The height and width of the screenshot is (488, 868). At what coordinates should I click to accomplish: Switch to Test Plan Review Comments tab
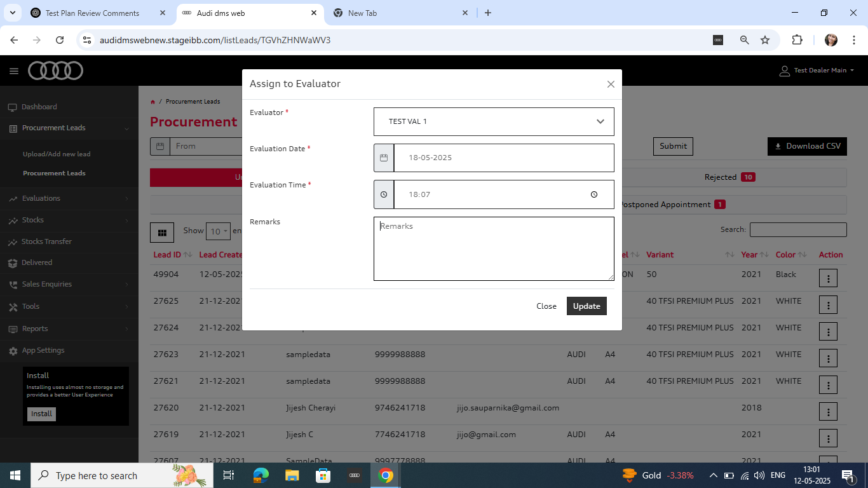click(x=92, y=13)
